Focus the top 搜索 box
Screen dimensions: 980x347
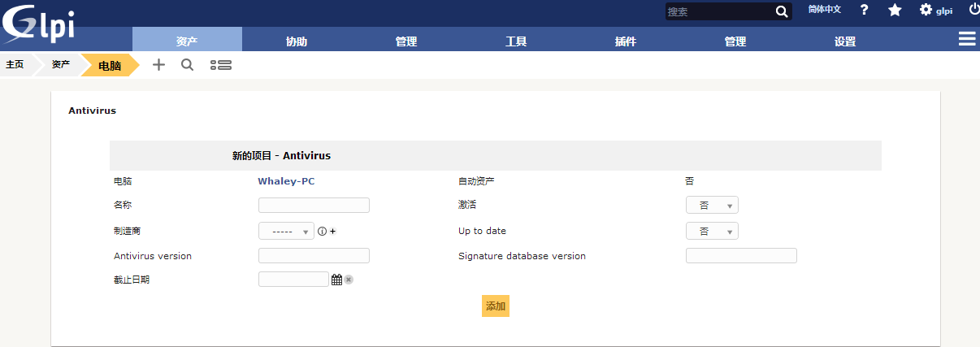coord(719,11)
